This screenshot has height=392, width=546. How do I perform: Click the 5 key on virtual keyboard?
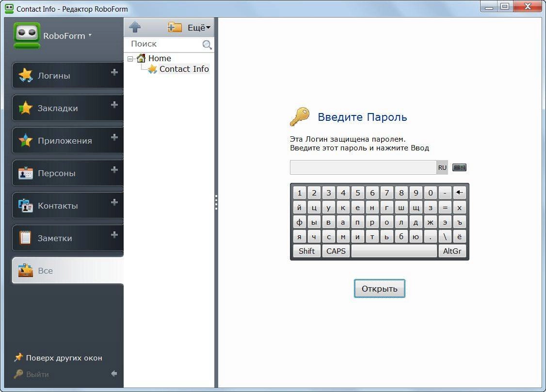pos(358,193)
